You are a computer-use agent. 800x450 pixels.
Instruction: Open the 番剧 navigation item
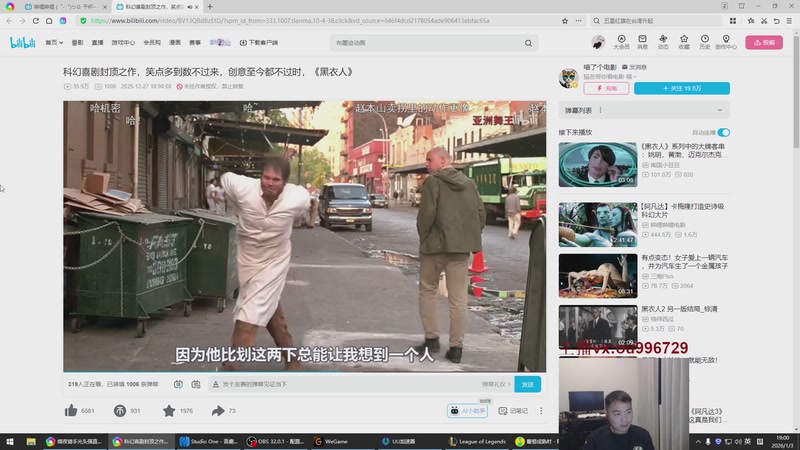tap(77, 43)
